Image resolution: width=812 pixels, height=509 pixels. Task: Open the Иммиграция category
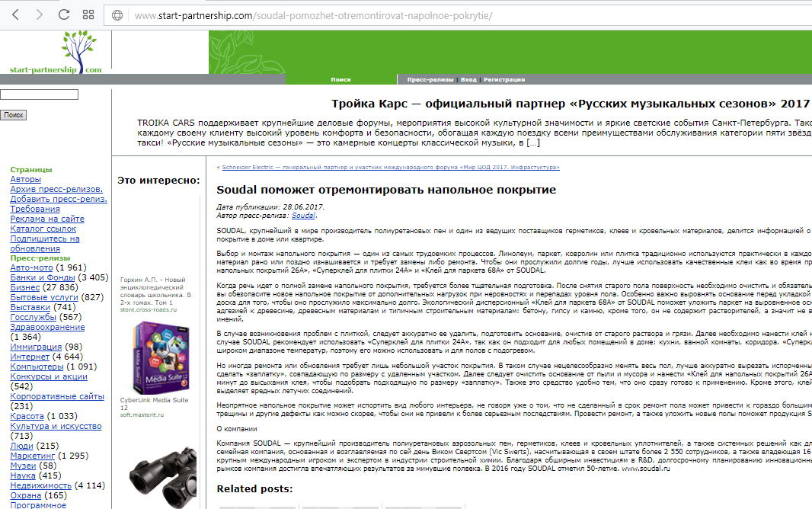click(36, 347)
